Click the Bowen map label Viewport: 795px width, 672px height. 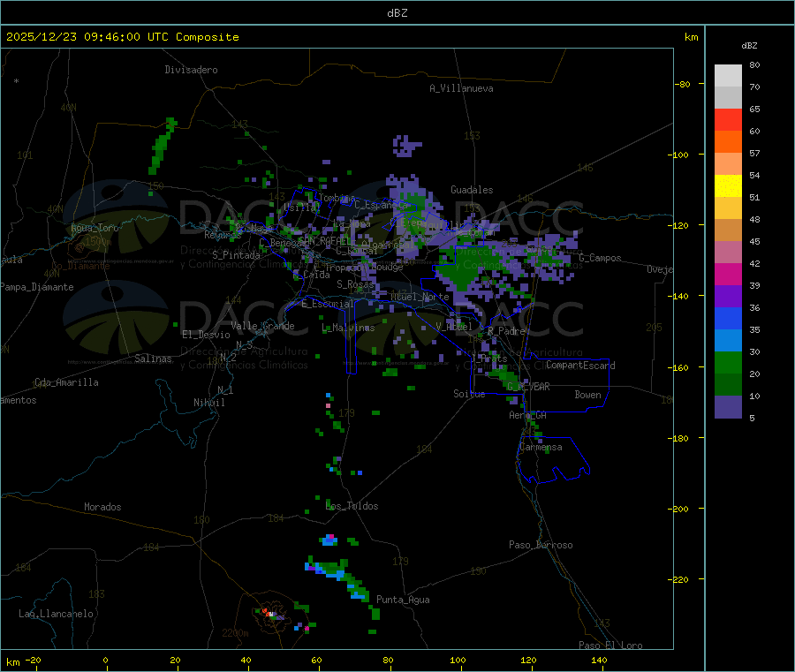tap(588, 395)
